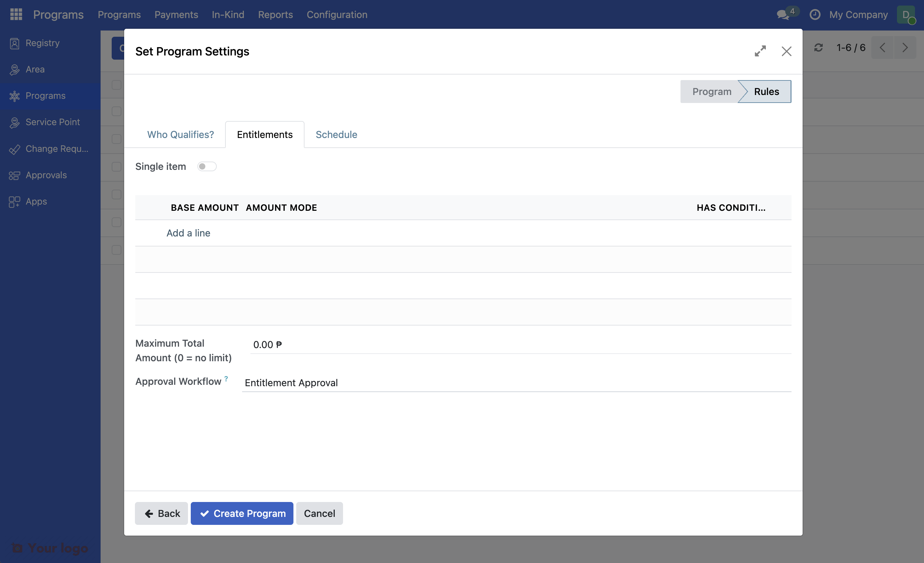924x563 pixels.
Task: Switch to the Schedule tab
Action: click(x=336, y=135)
